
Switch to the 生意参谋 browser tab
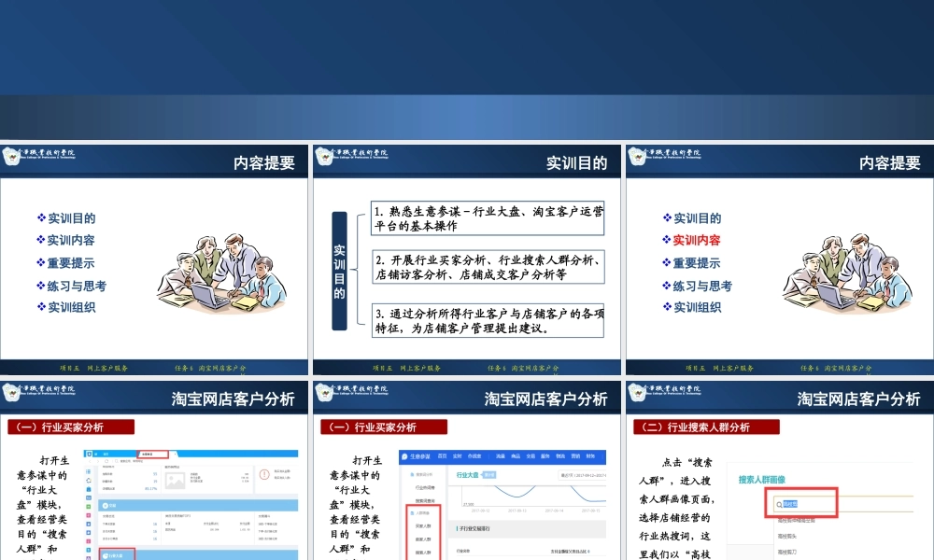click(152, 454)
